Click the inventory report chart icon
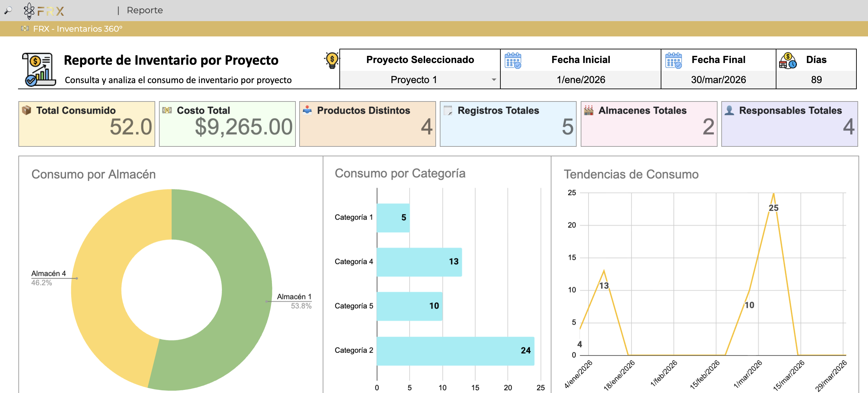868x393 pixels. click(39, 69)
